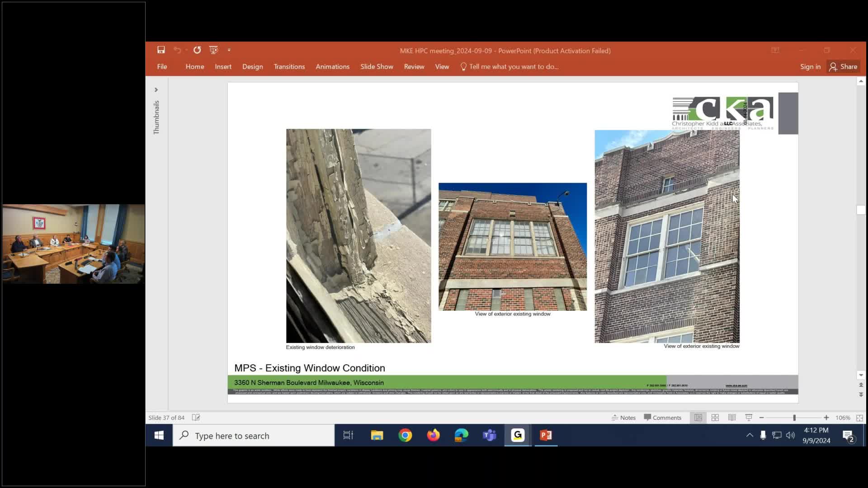Fit slide to current window icon
Image resolution: width=868 pixels, height=488 pixels.
pyautogui.click(x=859, y=418)
